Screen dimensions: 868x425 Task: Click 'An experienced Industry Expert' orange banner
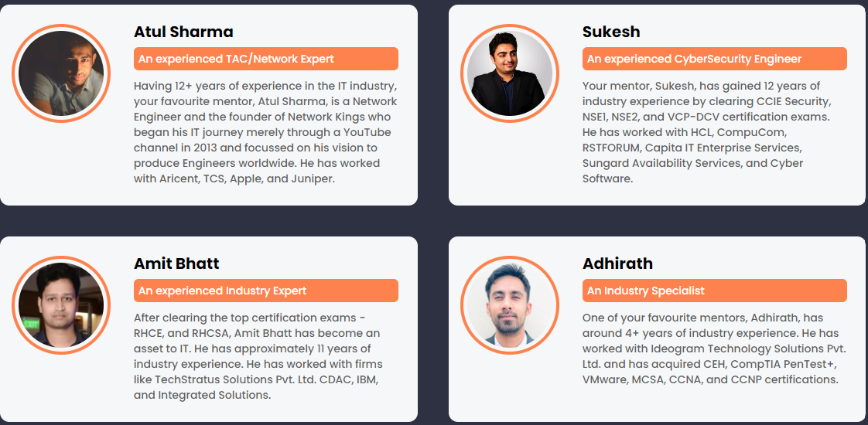265,291
